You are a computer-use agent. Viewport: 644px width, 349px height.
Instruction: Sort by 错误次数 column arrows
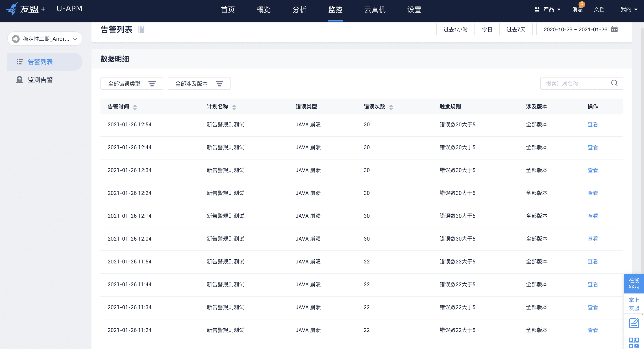click(391, 107)
